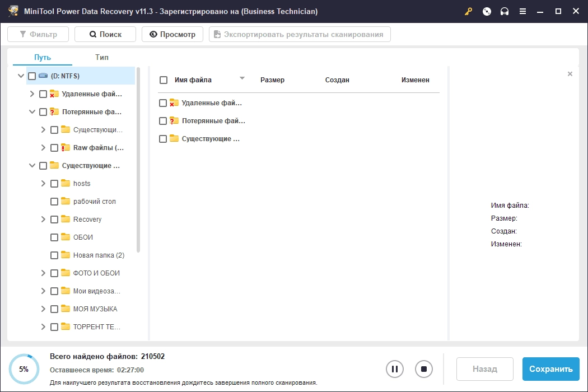Viewport: 588px width, 392px height.
Task: Stop the scan
Action: pyautogui.click(x=424, y=369)
